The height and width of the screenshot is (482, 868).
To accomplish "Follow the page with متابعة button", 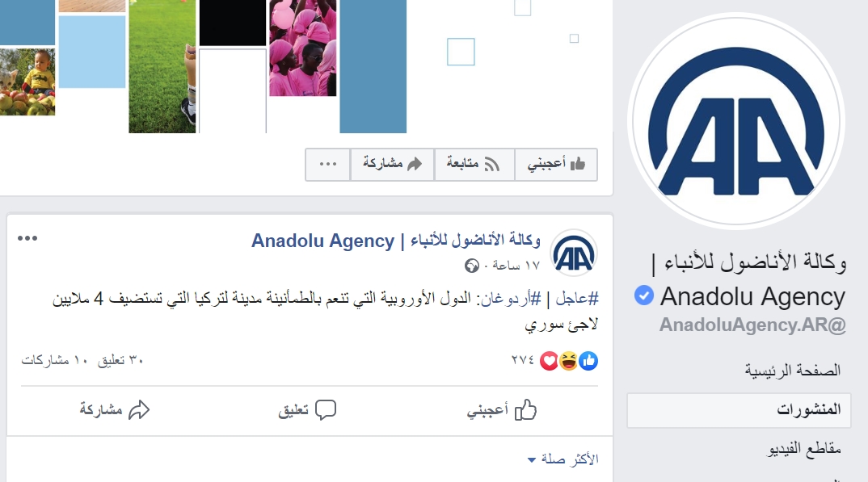I will (x=474, y=164).
